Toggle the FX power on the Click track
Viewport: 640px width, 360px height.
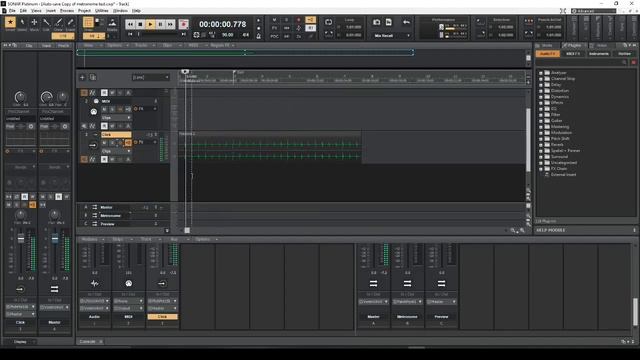tap(136, 142)
